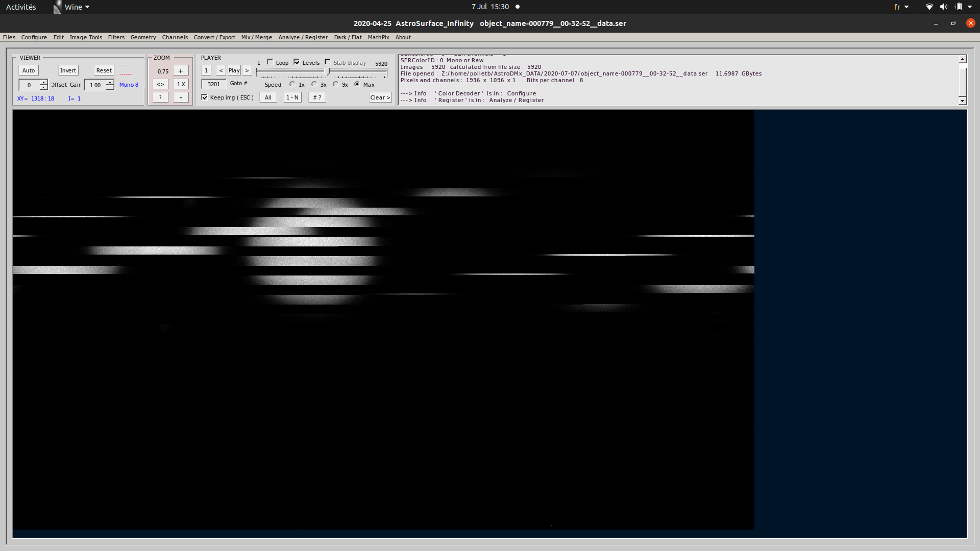Click the Goto frame number field

pyautogui.click(x=214, y=84)
